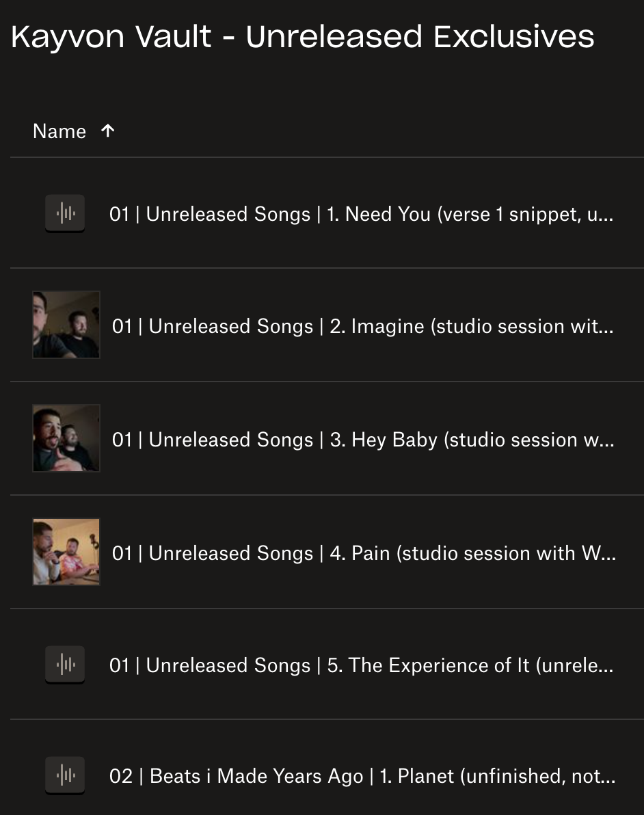Open the file '5. The Experience of It'
Image resolution: width=644 pixels, height=815 pixels.
pos(361,665)
